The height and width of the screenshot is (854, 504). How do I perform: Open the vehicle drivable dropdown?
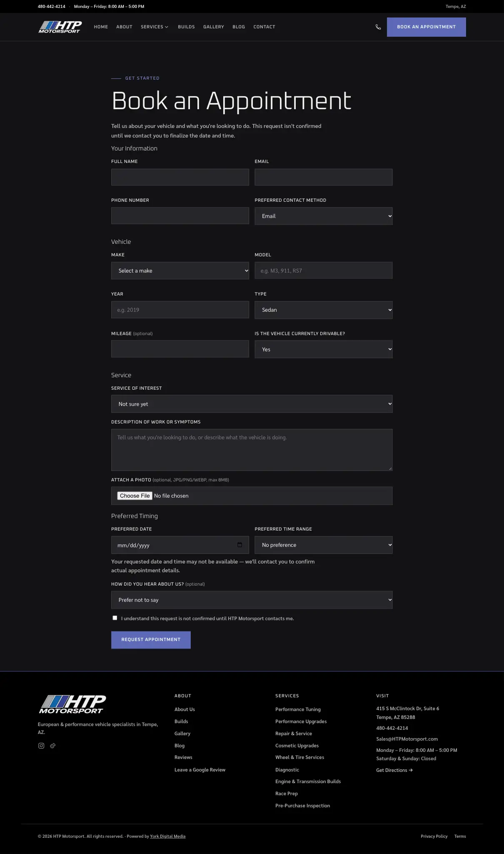[x=324, y=349]
